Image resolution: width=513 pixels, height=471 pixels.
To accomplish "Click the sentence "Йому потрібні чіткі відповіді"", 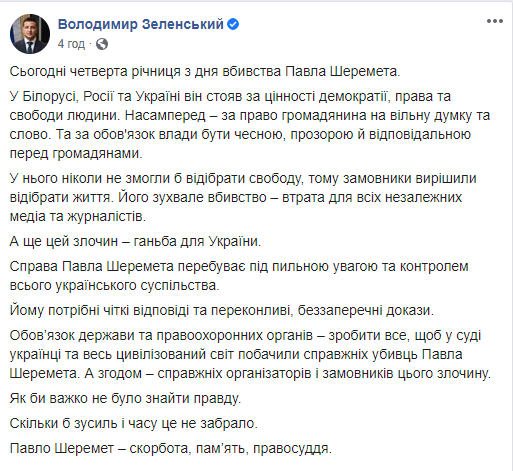I will [x=222, y=310].
